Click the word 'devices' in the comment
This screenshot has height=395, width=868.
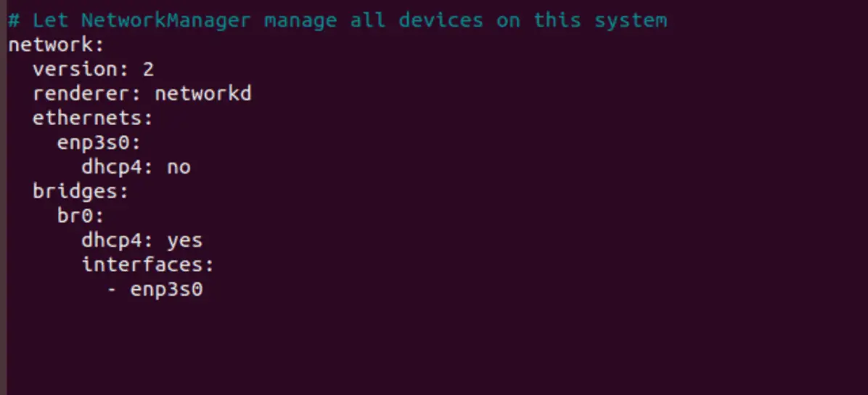[441, 20]
